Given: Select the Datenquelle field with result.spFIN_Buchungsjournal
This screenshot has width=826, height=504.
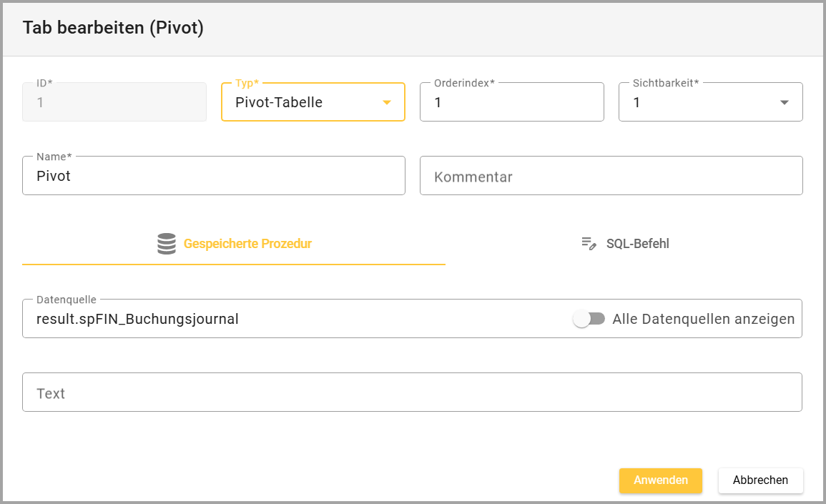Looking at the screenshot, I should (x=286, y=319).
